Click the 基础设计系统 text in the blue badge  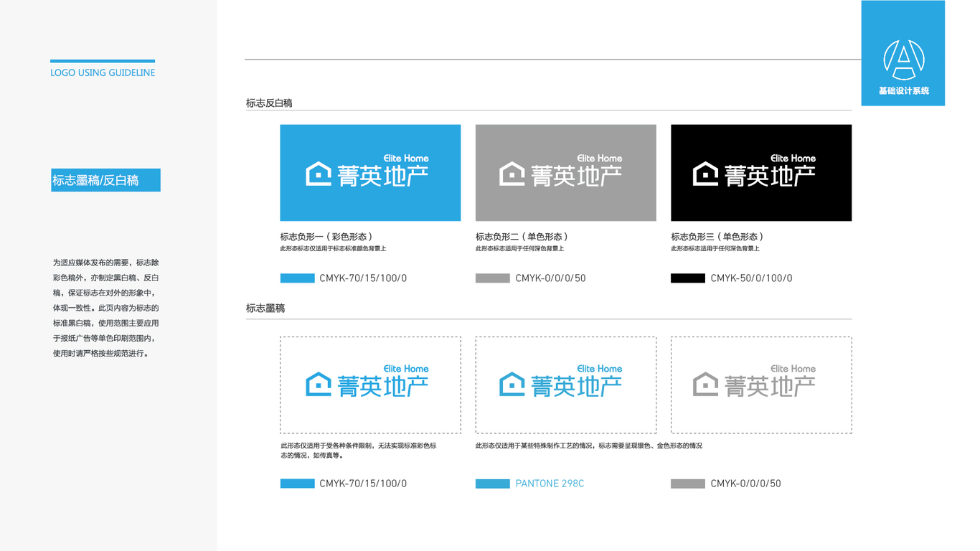[x=903, y=91]
